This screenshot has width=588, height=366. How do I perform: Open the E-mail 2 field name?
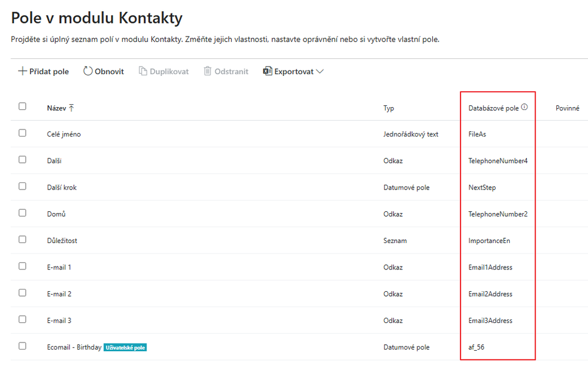(59, 294)
